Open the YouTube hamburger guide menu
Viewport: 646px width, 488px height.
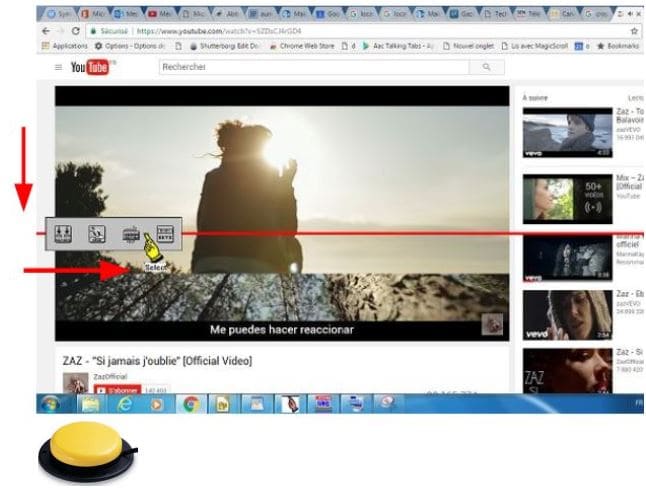[x=58, y=67]
